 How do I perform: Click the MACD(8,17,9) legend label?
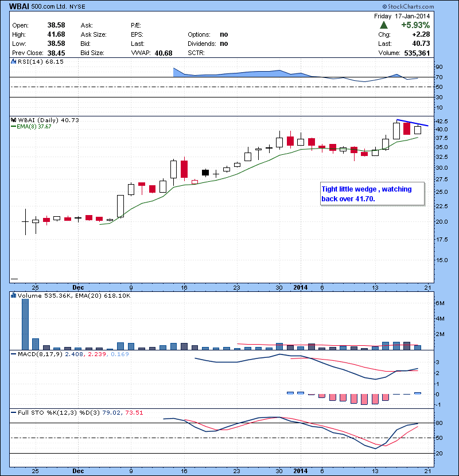tap(40, 354)
